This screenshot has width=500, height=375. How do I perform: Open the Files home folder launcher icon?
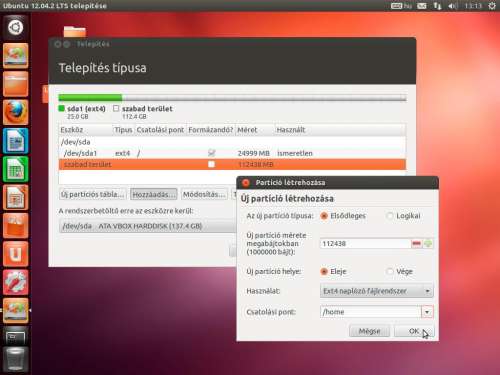tap(15, 84)
